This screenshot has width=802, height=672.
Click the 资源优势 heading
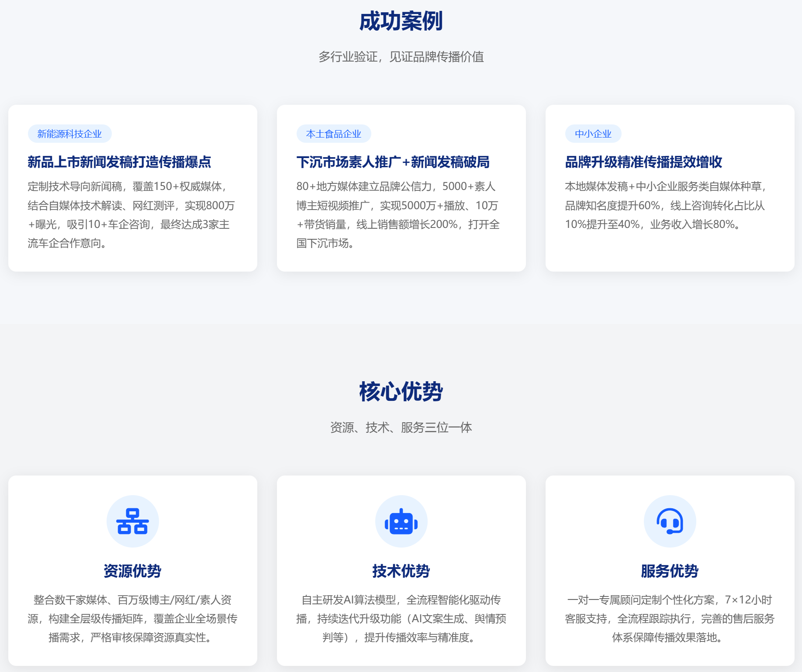point(132,571)
